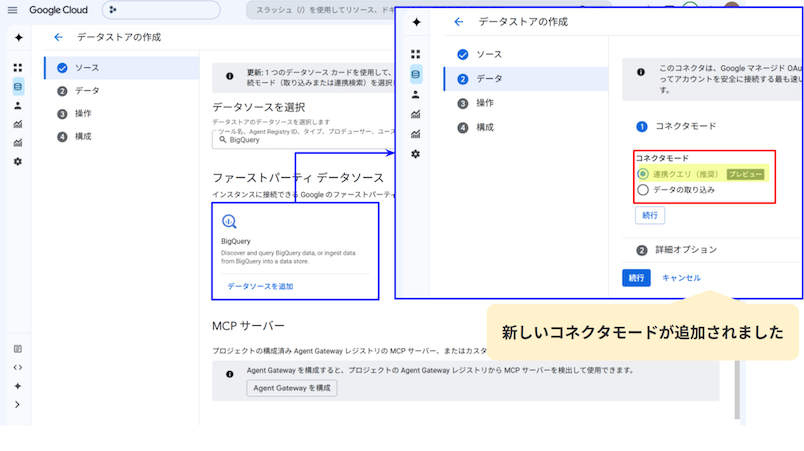This screenshot has width=804, height=451.
Task: Click the MCP サーバー heading
Action: tap(248, 326)
